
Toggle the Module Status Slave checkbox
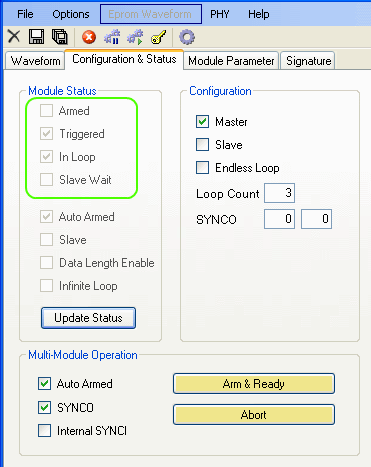point(46,240)
